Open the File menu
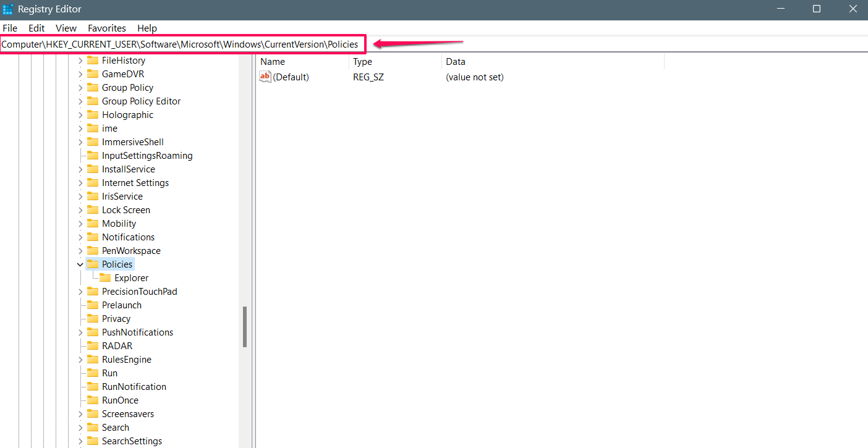This screenshot has height=448, width=868. pos(10,28)
